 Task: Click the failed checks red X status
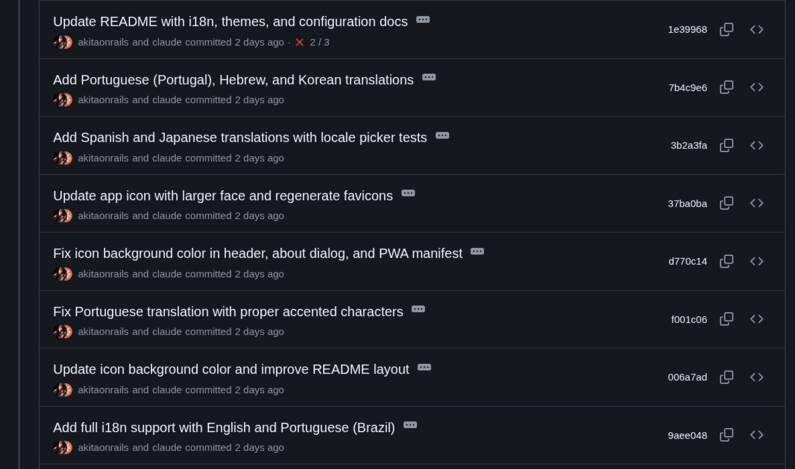click(299, 43)
